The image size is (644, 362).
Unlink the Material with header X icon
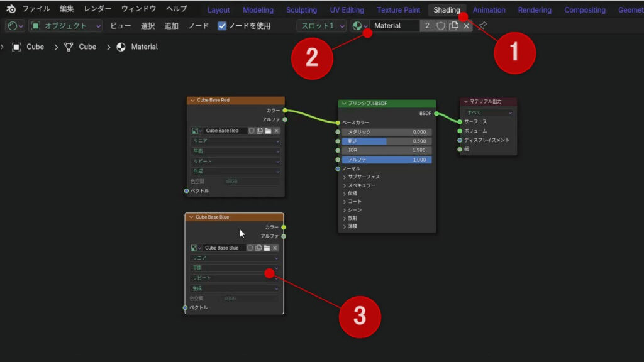[466, 26]
